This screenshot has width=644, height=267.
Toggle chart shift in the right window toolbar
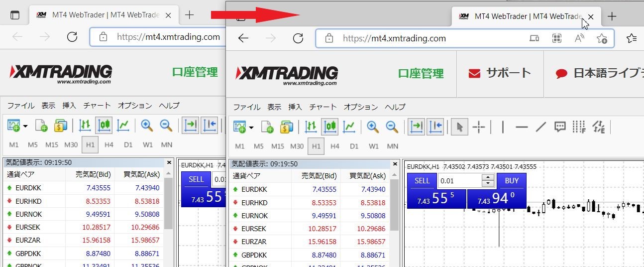coord(435,128)
